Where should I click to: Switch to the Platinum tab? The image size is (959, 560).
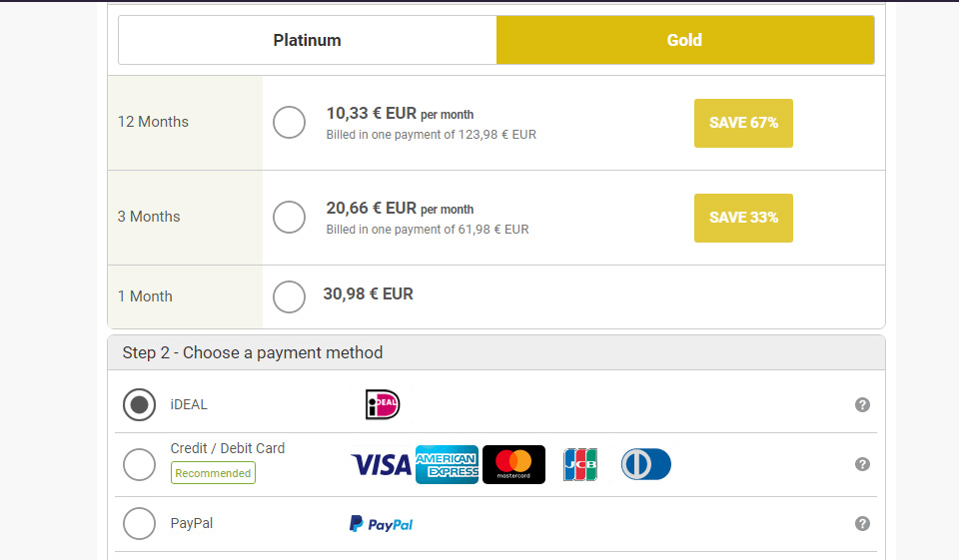(x=308, y=40)
